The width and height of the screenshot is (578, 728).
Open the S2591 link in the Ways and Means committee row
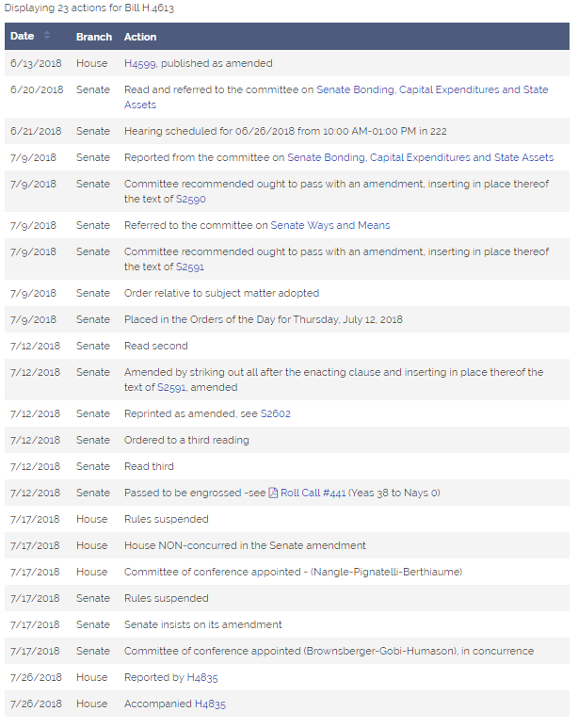click(190, 267)
